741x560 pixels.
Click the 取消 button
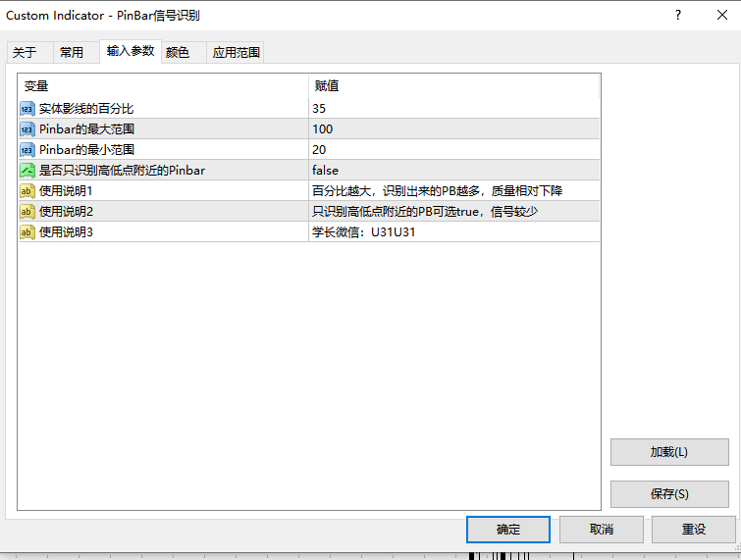(601, 530)
